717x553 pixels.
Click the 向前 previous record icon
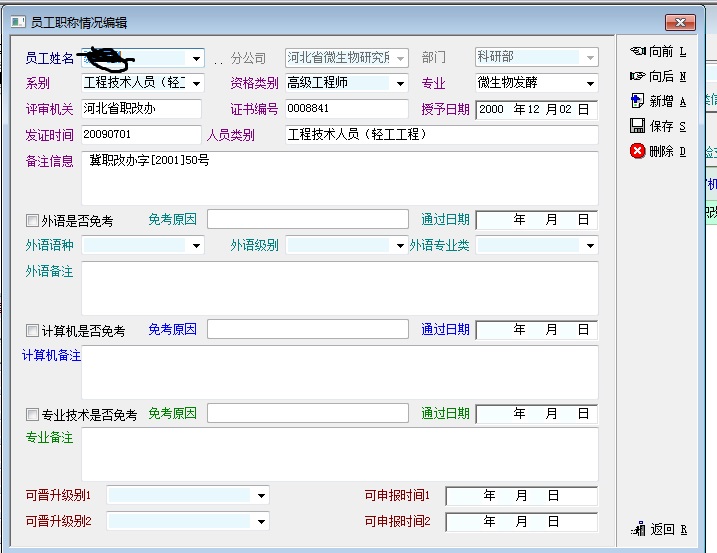pos(638,51)
